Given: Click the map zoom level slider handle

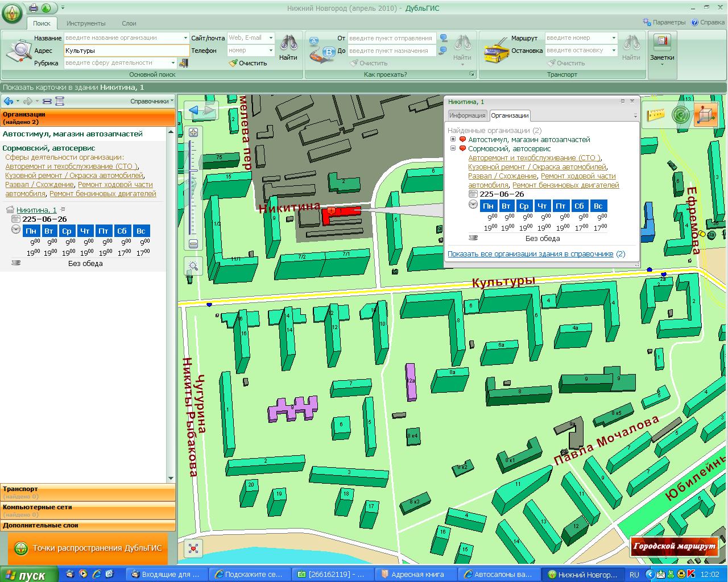Looking at the screenshot, I should pyautogui.click(x=193, y=171).
